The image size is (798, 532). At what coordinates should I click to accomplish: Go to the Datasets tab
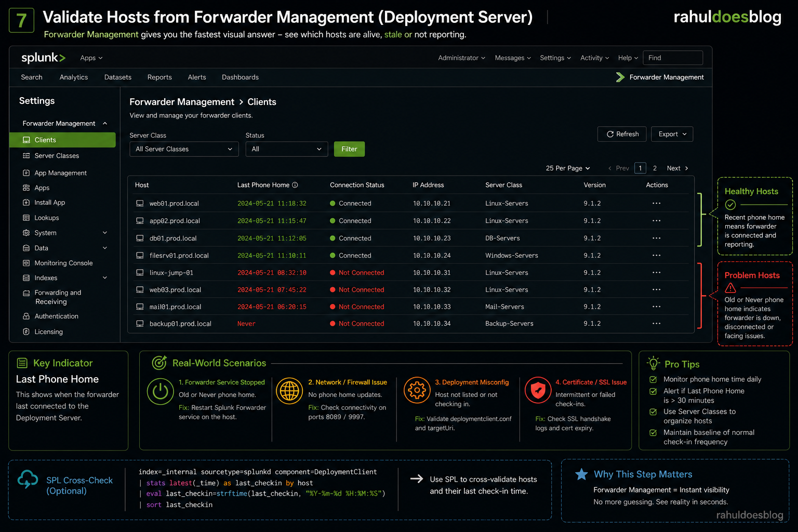pos(118,77)
